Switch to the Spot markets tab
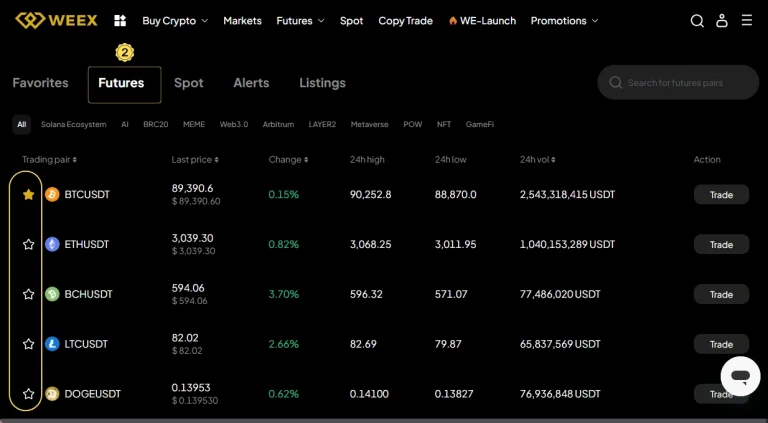 pyautogui.click(x=189, y=83)
